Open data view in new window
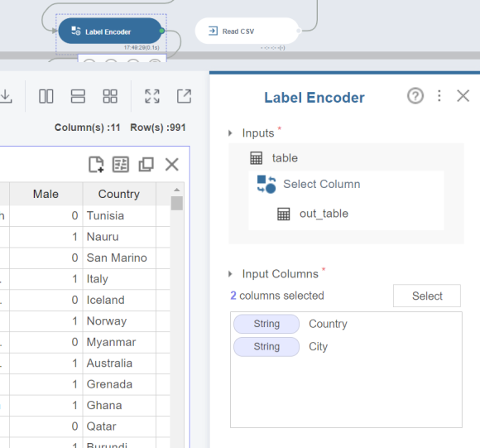Screen dimensions: 480x448 point(184,96)
